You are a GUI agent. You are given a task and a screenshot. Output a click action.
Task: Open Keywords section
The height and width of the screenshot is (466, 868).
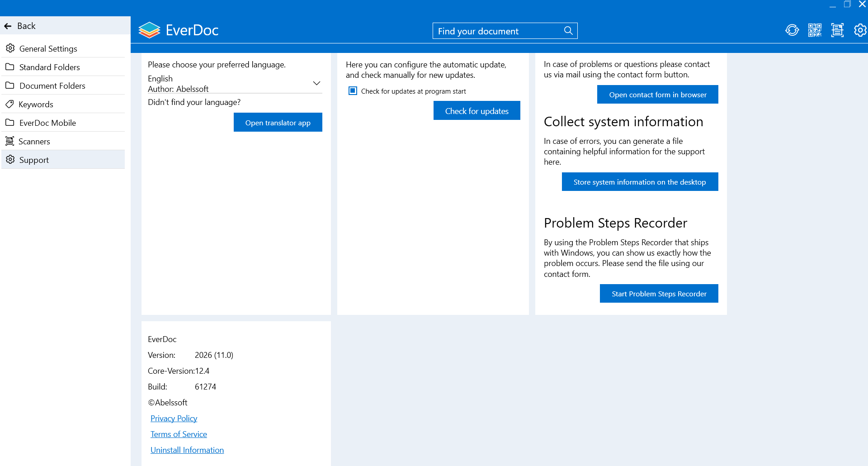coord(63,104)
